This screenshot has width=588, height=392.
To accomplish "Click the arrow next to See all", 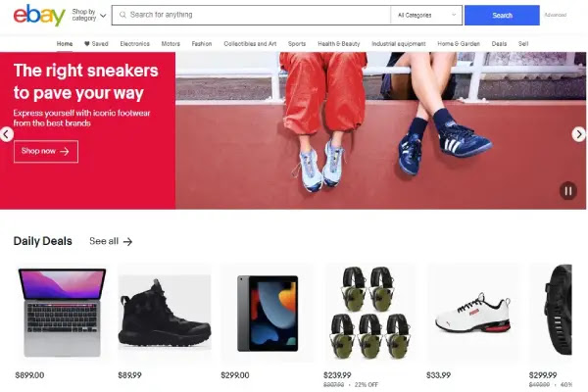I will point(127,242).
